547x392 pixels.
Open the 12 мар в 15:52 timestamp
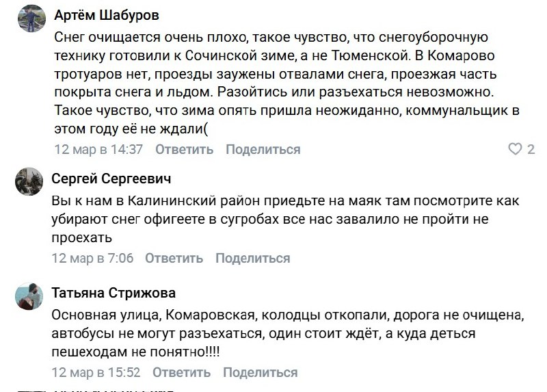[96, 372]
